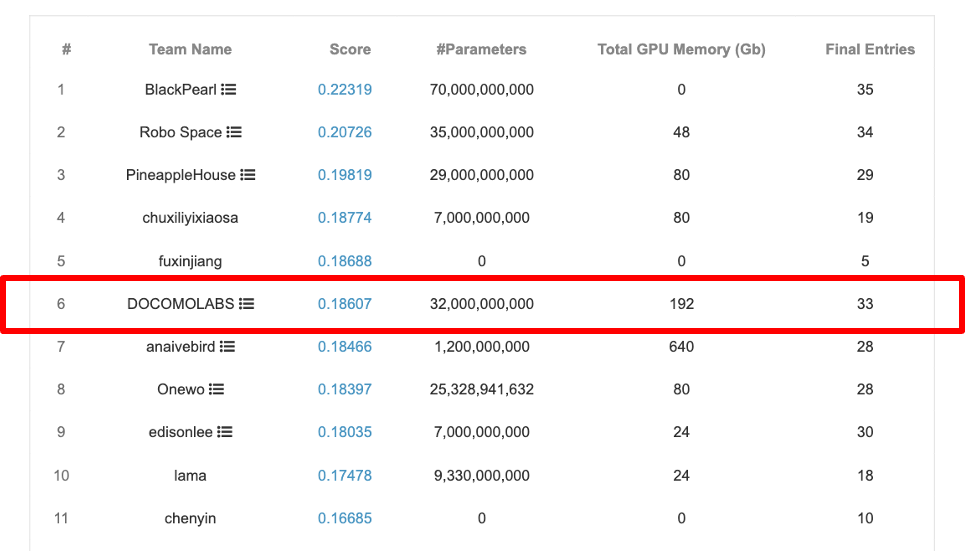Click chenyin's final entries value 10
This screenshot has height=552, width=966.
(865, 518)
